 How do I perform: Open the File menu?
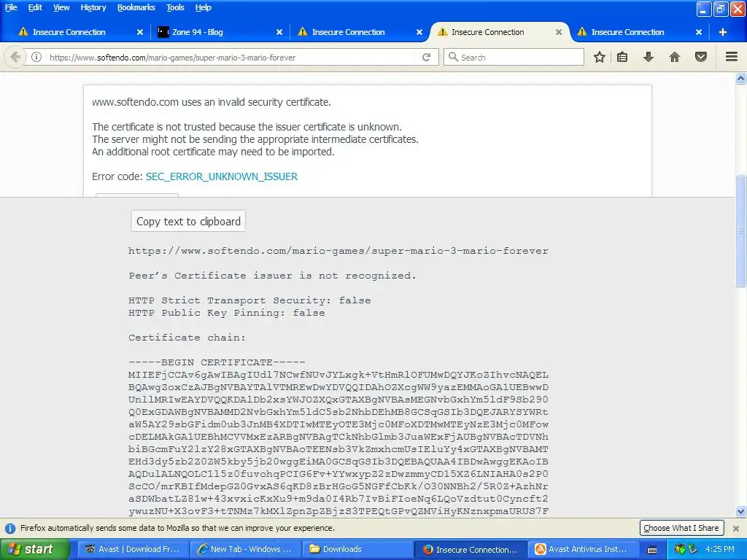(x=11, y=7)
